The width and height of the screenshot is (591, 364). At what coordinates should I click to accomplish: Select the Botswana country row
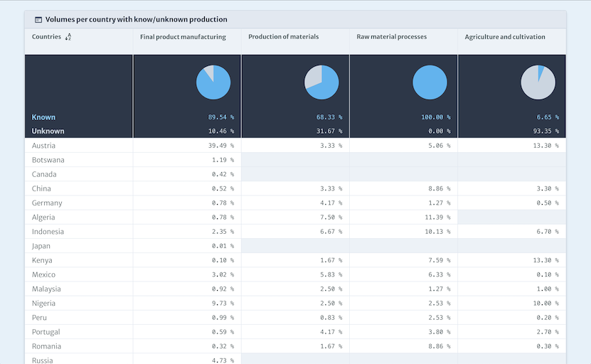click(x=48, y=160)
